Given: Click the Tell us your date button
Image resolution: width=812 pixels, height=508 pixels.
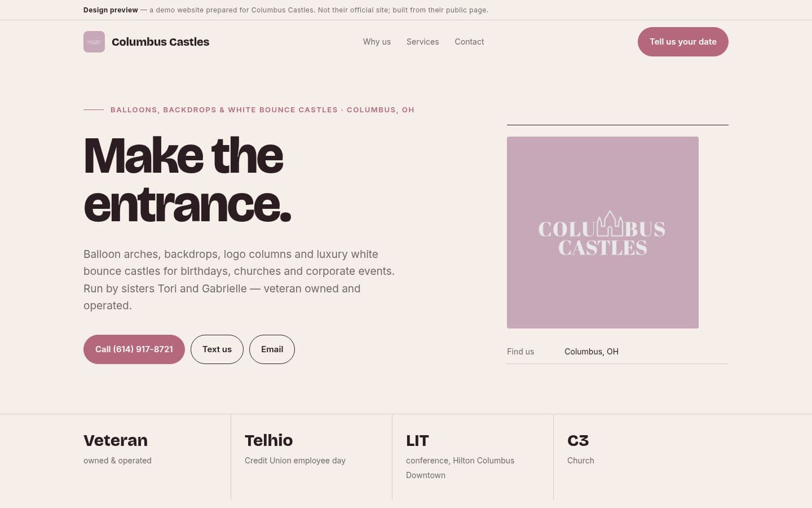Looking at the screenshot, I should tap(683, 42).
